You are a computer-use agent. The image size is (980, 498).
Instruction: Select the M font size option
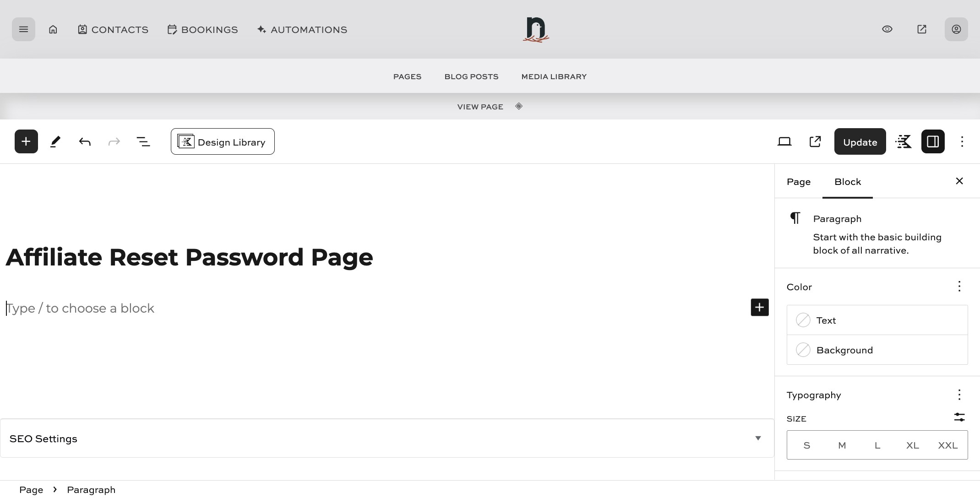(x=842, y=445)
